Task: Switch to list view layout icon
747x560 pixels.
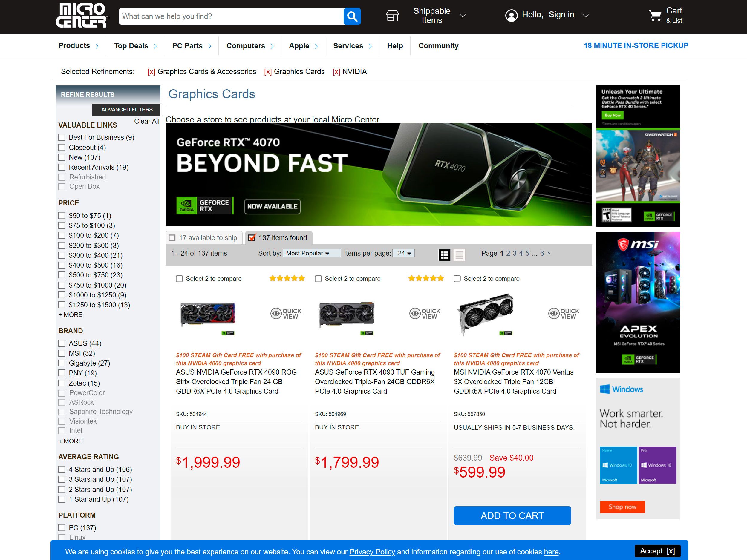Action: coord(459,255)
